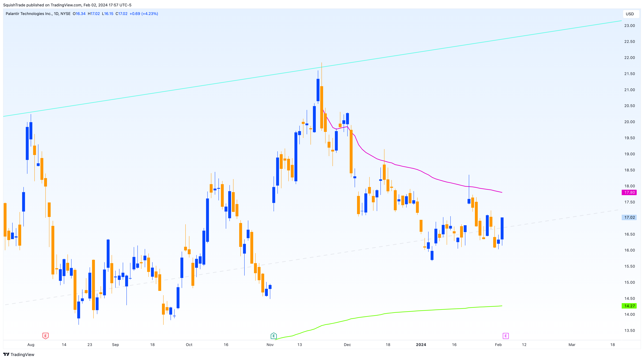The height and width of the screenshot is (360, 644).
Task: Click the red earnings E marker in August
Action: 45,336
